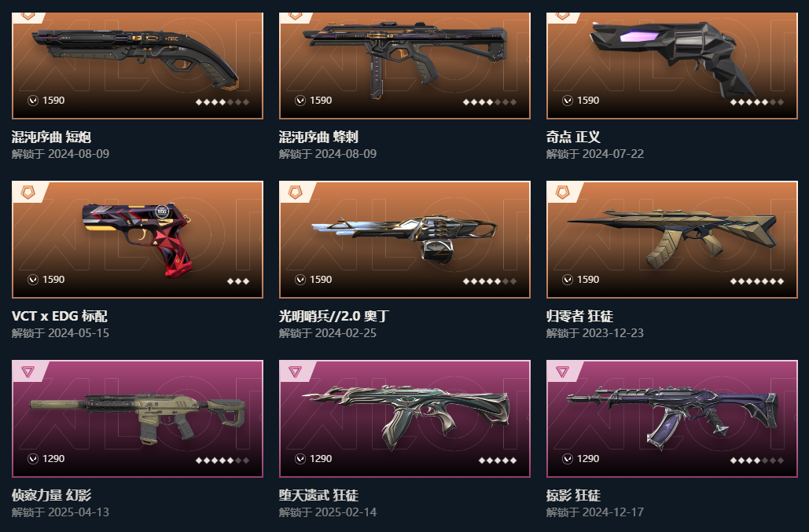
Task: Click the 1290 price on 掠影 狂徒 card
Action: point(587,459)
